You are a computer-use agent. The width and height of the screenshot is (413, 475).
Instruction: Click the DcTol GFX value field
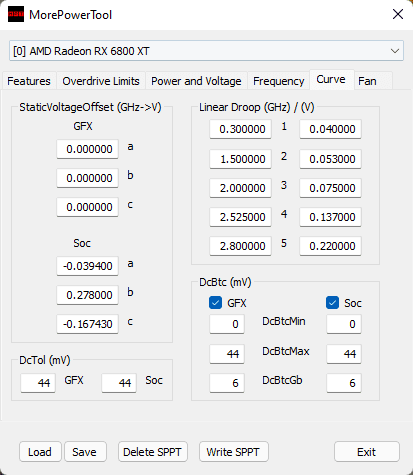[38, 383]
